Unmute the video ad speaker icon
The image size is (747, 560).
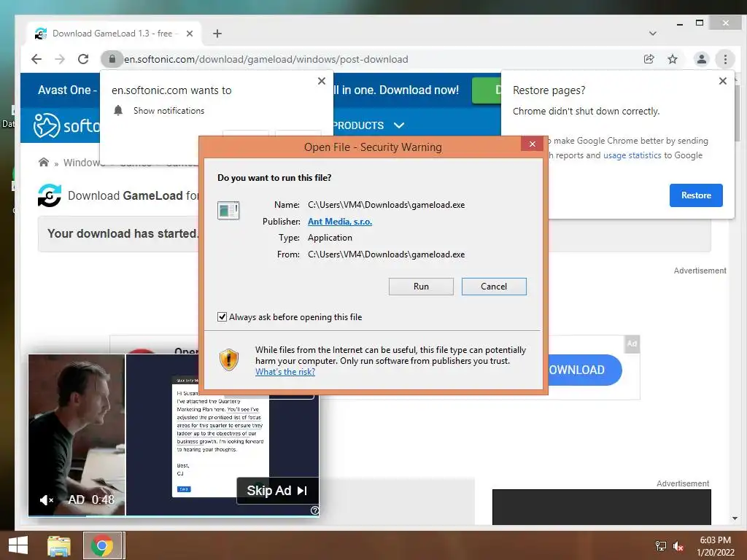pos(46,500)
